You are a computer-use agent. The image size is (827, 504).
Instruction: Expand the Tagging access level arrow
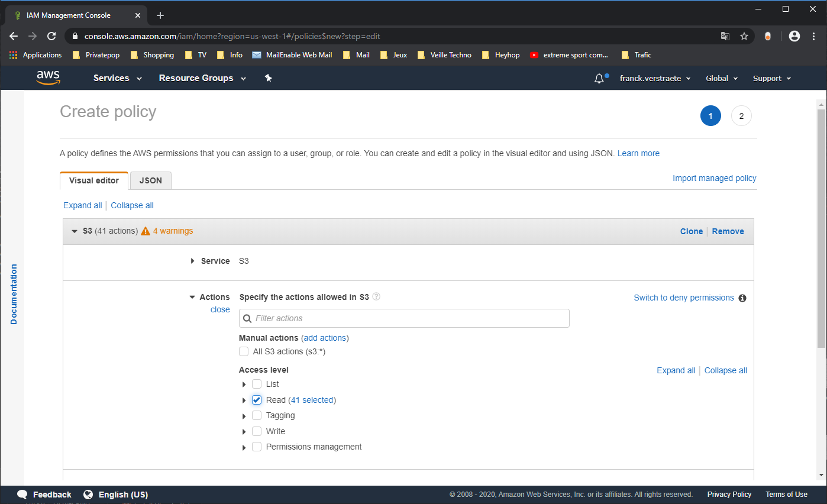tap(244, 416)
